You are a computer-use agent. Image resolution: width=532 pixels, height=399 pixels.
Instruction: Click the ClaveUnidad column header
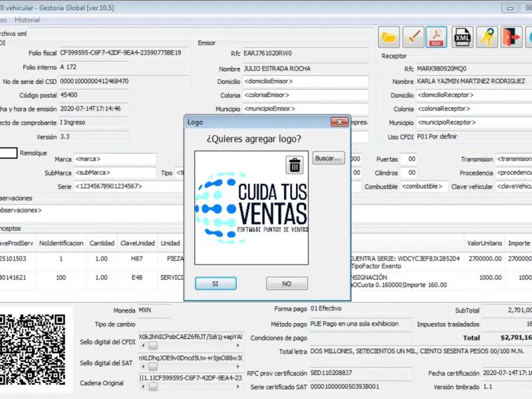(x=138, y=243)
